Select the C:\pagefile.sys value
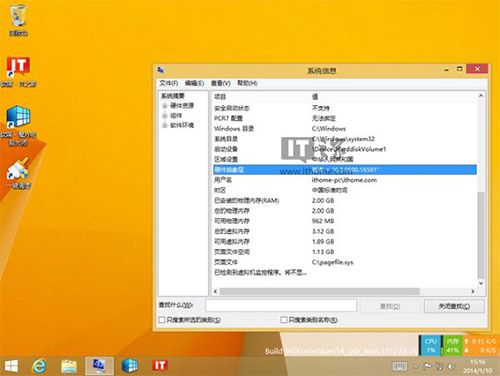The height and width of the screenshot is (376, 500). coord(332,262)
